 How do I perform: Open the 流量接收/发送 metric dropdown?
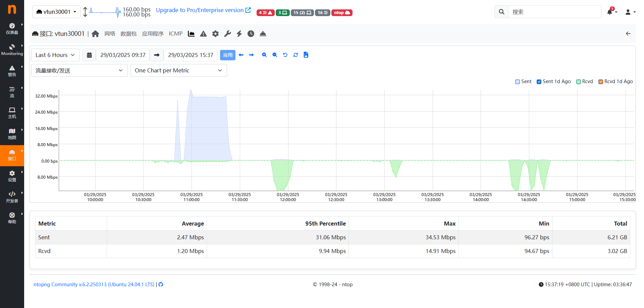coord(79,70)
